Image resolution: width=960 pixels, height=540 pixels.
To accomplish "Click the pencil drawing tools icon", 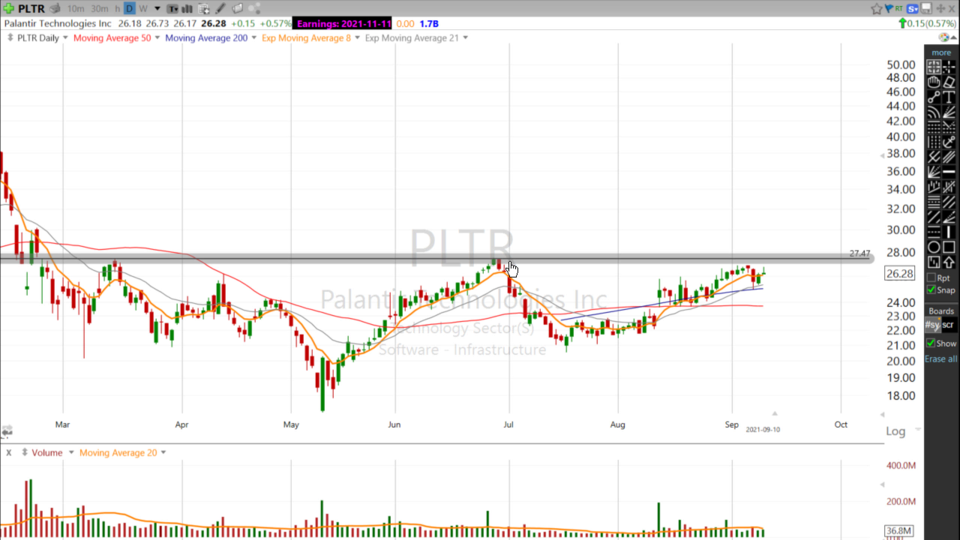I will 220,9.
